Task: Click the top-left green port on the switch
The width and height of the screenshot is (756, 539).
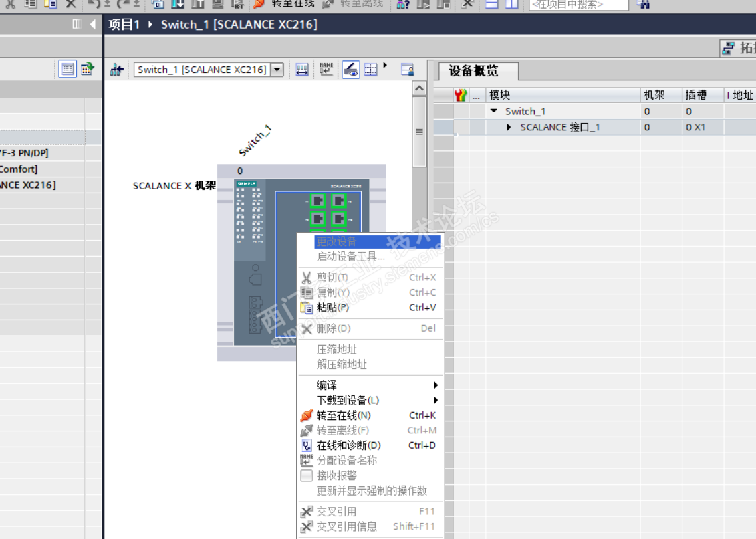Action: click(x=318, y=200)
